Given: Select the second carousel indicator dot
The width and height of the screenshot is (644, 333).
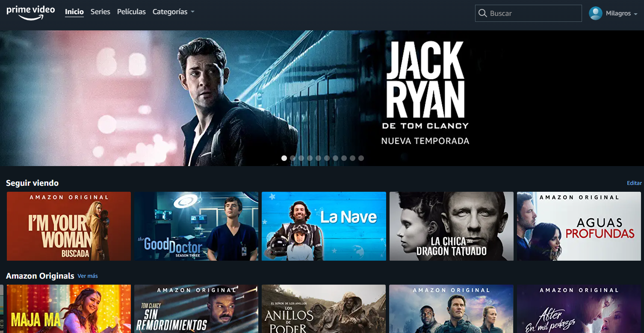Looking at the screenshot, I should pyautogui.click(x=293, y=158).
